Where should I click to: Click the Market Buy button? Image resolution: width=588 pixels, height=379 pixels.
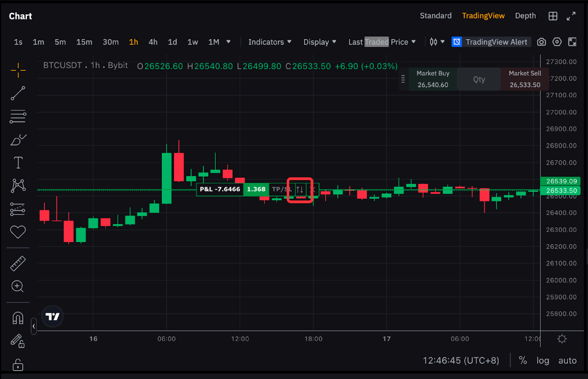[x=433, y=78]
